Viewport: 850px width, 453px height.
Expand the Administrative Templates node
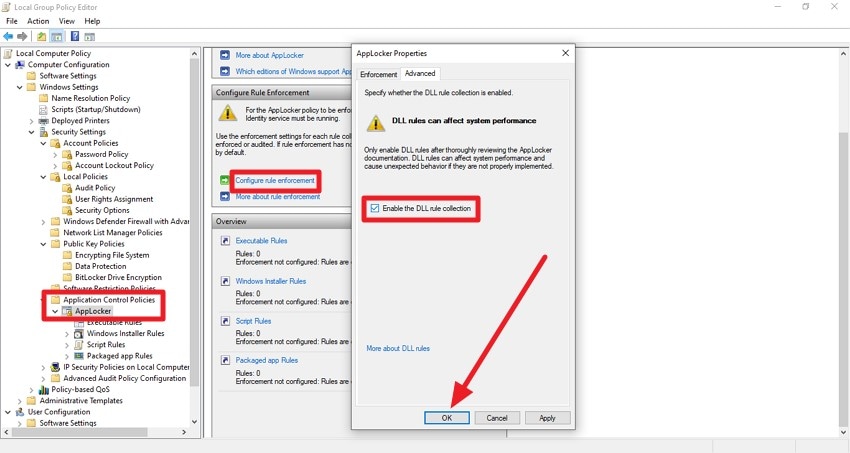[20, 401]
